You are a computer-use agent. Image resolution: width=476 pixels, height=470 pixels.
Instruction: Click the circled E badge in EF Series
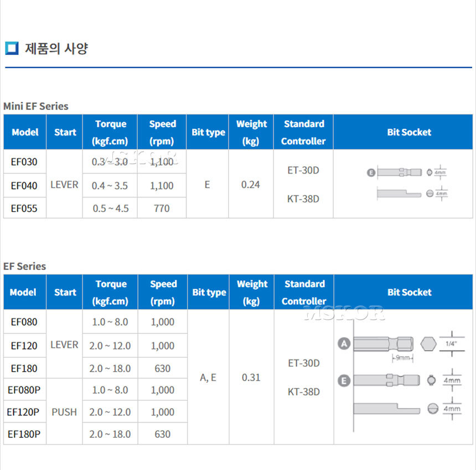344,380
